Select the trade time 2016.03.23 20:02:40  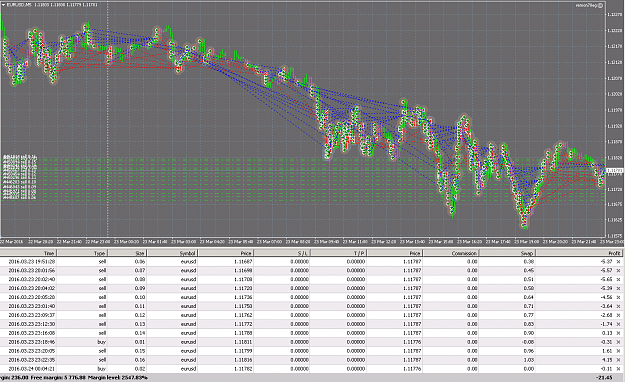(x=31, y=279)
